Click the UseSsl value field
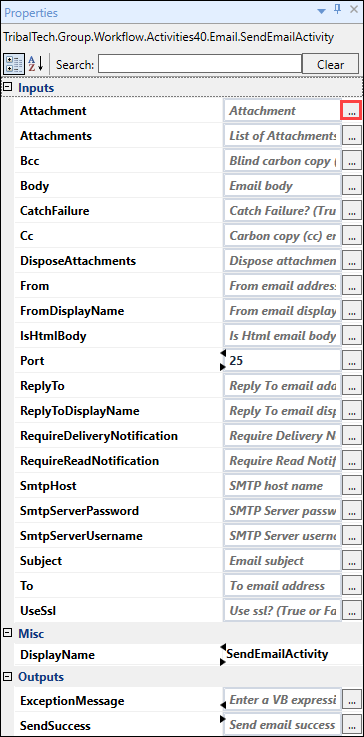 [x=282, y=611]
